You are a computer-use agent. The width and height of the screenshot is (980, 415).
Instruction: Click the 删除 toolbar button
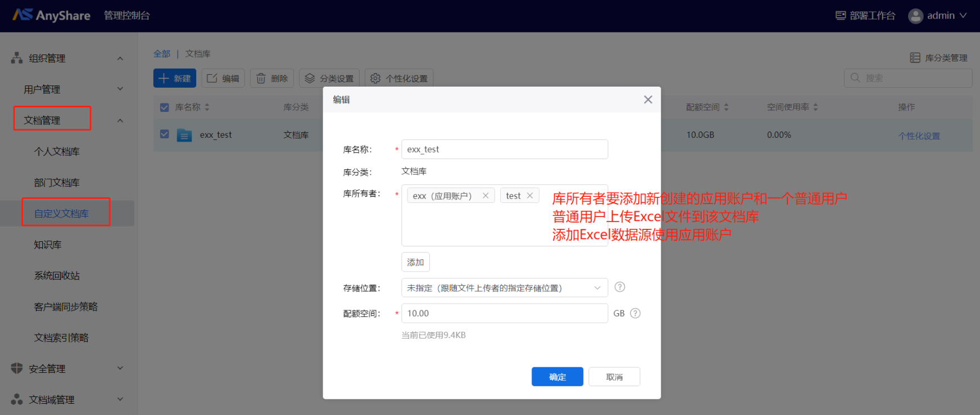(272, 78)
